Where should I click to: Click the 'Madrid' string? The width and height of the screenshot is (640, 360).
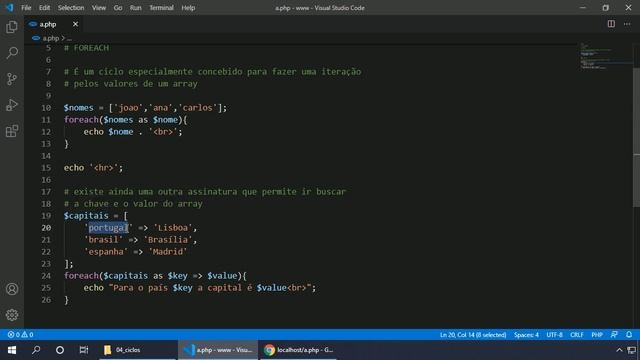tap(168, 252)
